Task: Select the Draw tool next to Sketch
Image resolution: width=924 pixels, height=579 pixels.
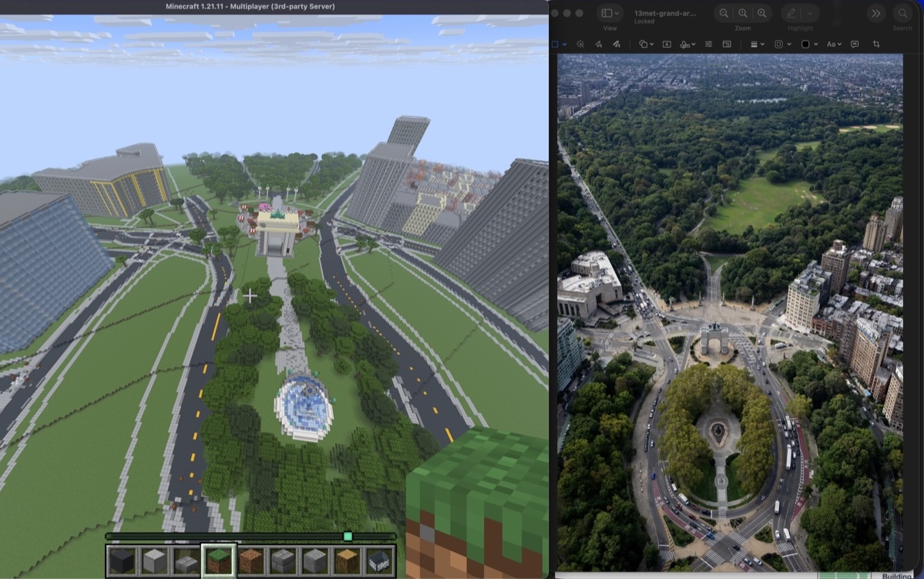Action: click(x=617, y=44)
